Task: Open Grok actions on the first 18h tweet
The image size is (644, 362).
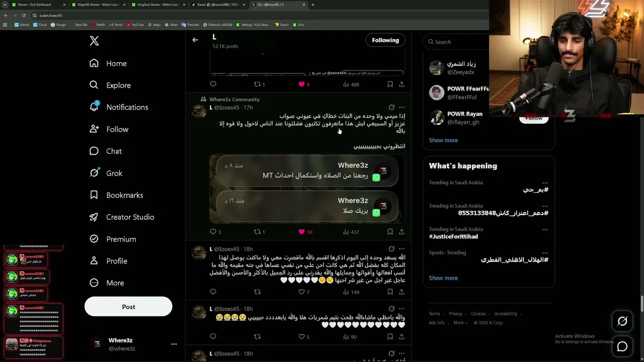Action: (x=391, y=249)
